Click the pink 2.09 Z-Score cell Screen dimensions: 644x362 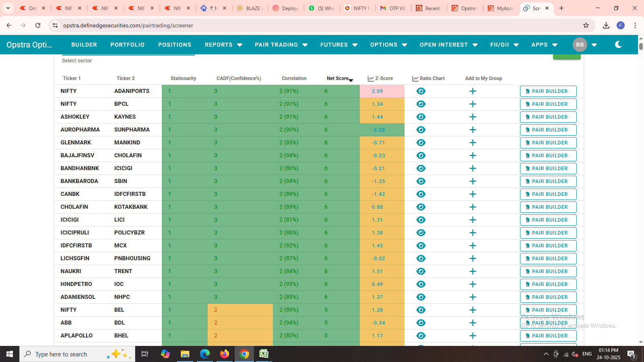point(378,91)
